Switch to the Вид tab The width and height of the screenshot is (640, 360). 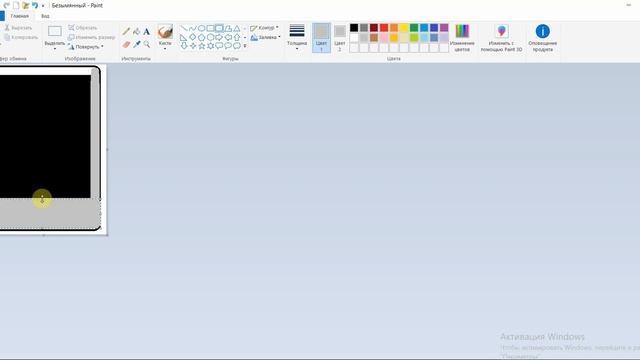pyautogui.click(x=45, y=16)
